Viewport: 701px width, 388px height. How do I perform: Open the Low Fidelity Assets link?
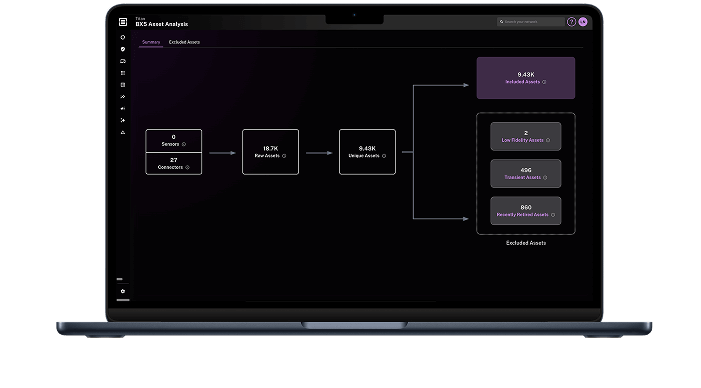pyautogui.click(x=523, y=140)
